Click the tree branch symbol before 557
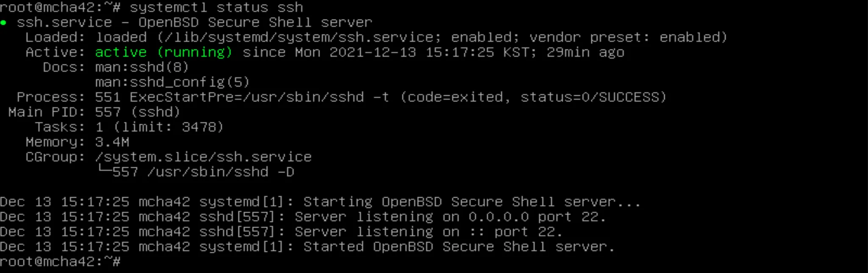Image resolution: width=868 pixels, height=273 pixels. click(103, 170)
